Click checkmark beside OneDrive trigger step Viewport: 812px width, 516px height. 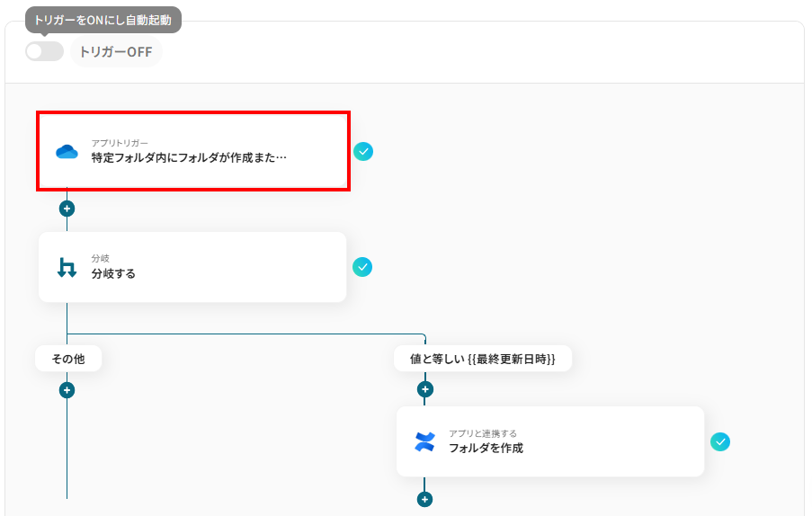363,152
